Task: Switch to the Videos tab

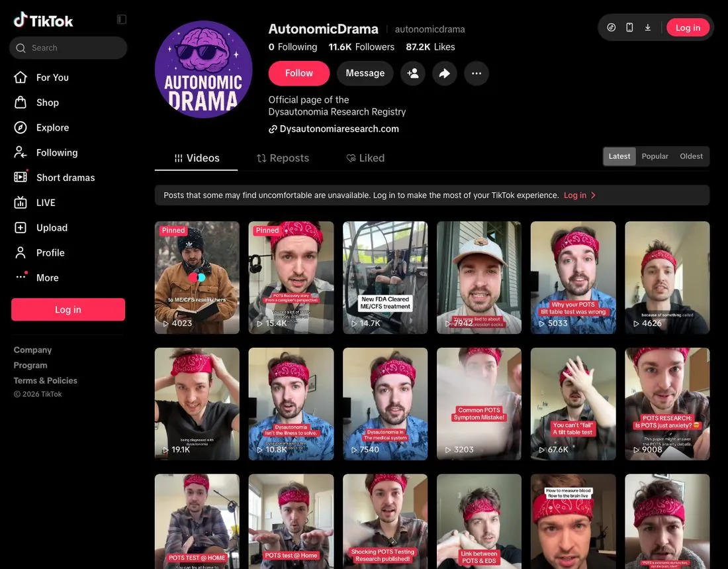Action: click(197, 158)
